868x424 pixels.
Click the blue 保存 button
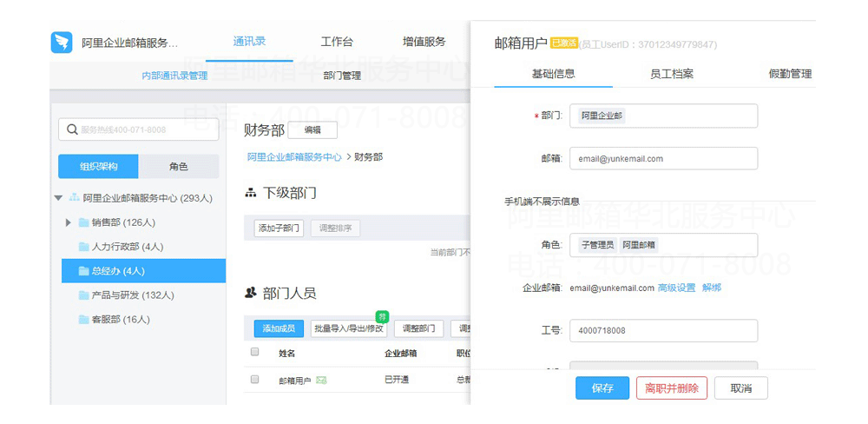tap(602, 388)
